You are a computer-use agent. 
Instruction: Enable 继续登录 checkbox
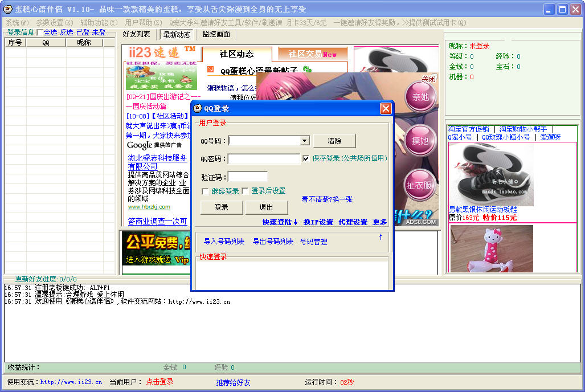pos(205,191)
